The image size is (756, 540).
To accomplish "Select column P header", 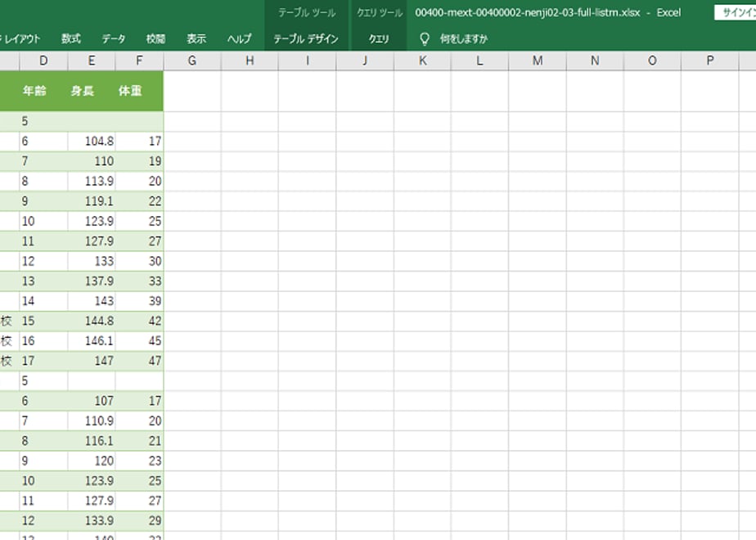I will tap(709, 61).
